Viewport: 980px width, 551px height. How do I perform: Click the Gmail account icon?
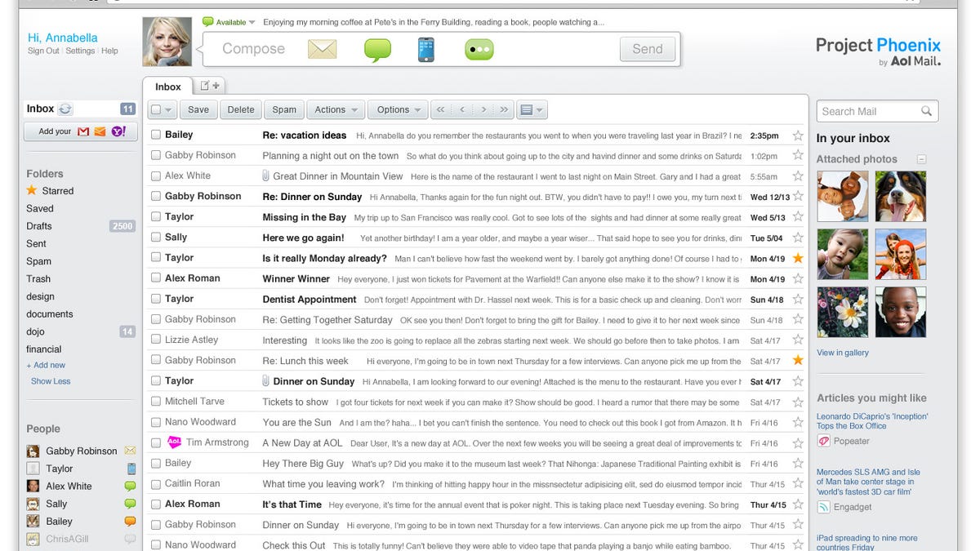tap(83, 131)
